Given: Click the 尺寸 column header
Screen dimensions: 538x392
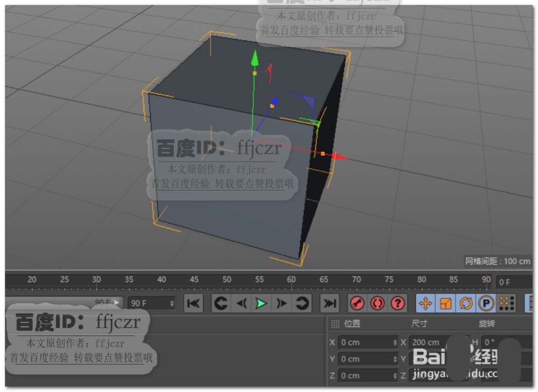Looking at the screenshot, I should (419, 323).
